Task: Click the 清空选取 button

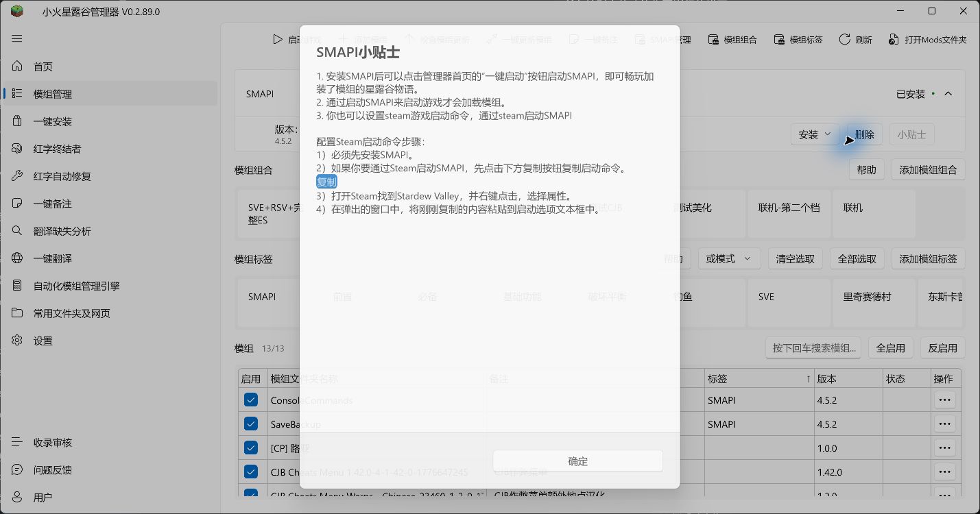Action: 796,259
